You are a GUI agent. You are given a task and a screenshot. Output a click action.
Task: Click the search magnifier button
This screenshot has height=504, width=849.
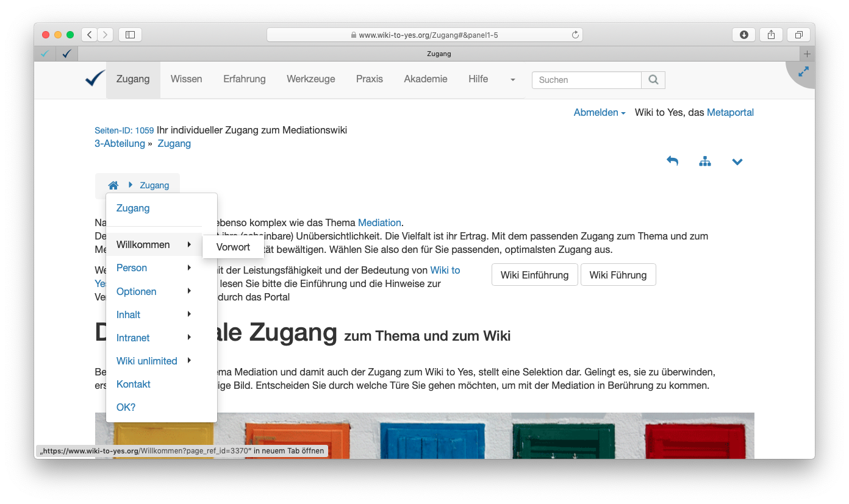coord(653,80)
